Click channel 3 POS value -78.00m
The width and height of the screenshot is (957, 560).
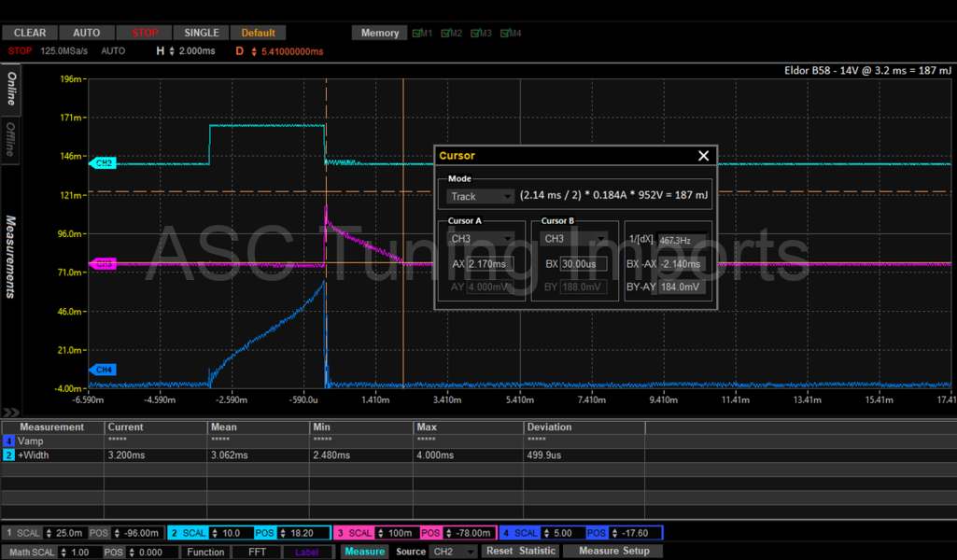click(x=473, y=533)
